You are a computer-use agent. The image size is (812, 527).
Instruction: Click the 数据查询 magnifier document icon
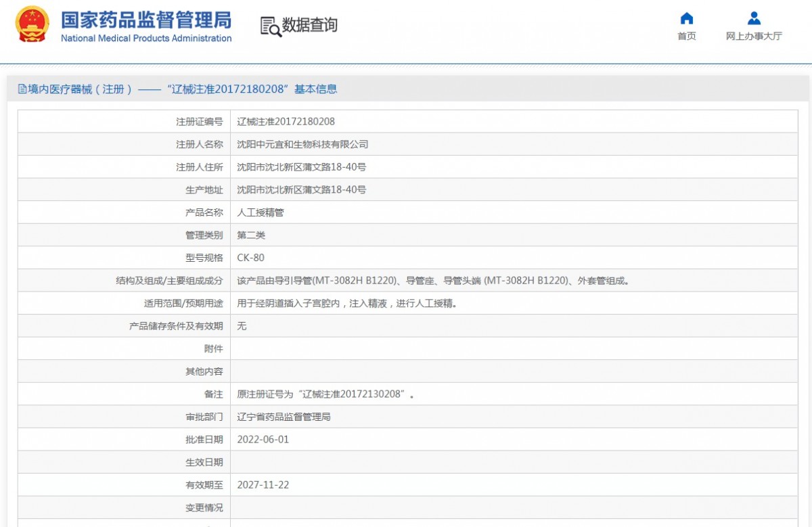click(271, 26)
